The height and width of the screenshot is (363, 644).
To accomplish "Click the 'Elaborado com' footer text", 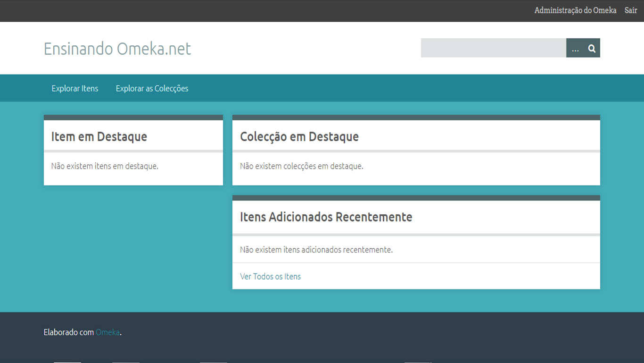I will pos(68,332).
